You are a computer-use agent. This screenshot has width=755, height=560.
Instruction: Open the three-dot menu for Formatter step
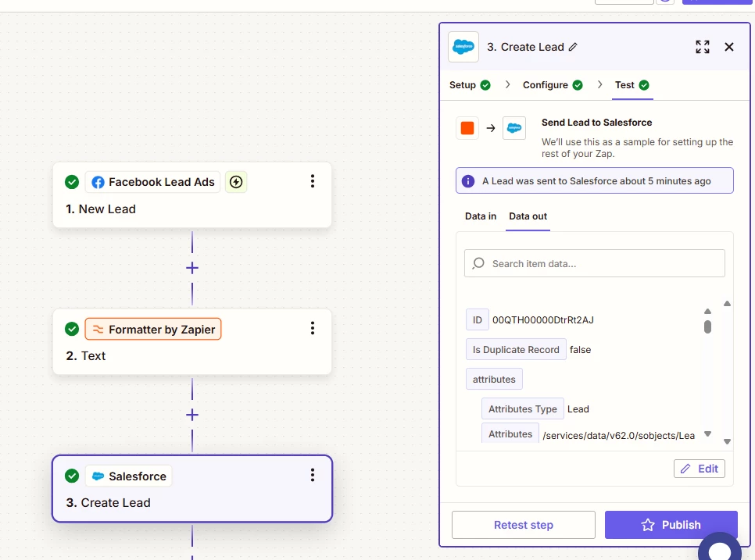coord(313,329)
